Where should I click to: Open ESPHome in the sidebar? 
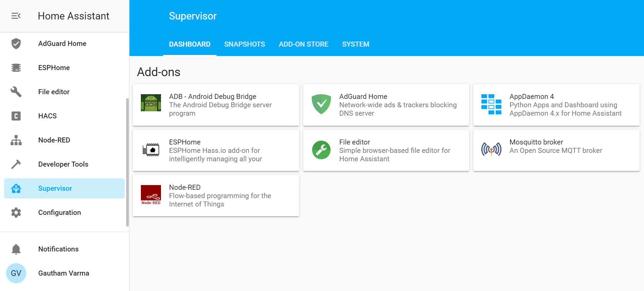64,68
